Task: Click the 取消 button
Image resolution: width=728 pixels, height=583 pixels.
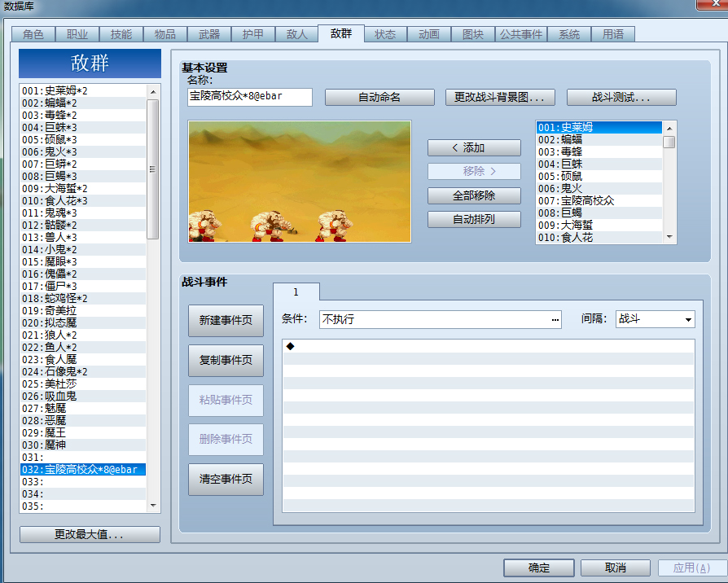Action: coord(615,568)
